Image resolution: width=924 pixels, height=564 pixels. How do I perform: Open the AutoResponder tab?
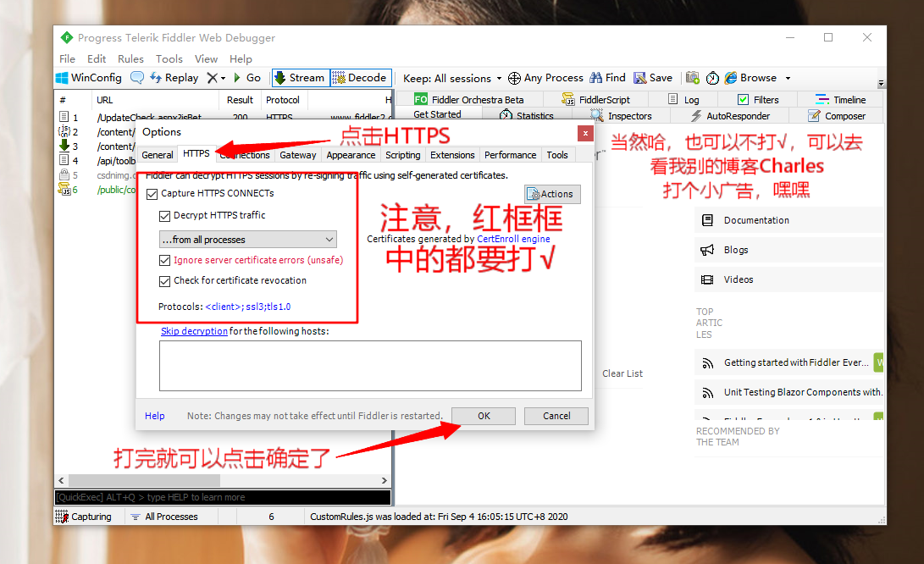click(x=730, y=116)
